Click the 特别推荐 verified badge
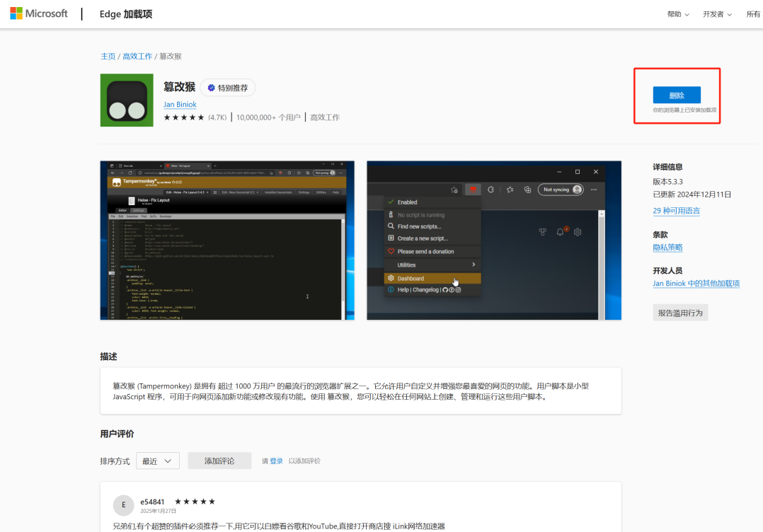 pyautogui.click(x=228, y=88)
